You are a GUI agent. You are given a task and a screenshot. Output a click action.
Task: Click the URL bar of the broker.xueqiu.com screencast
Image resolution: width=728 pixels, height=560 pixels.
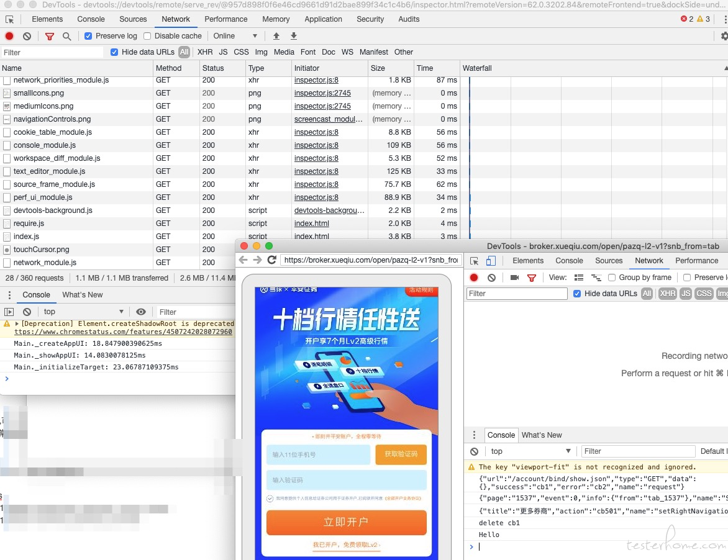click(371, 260)
